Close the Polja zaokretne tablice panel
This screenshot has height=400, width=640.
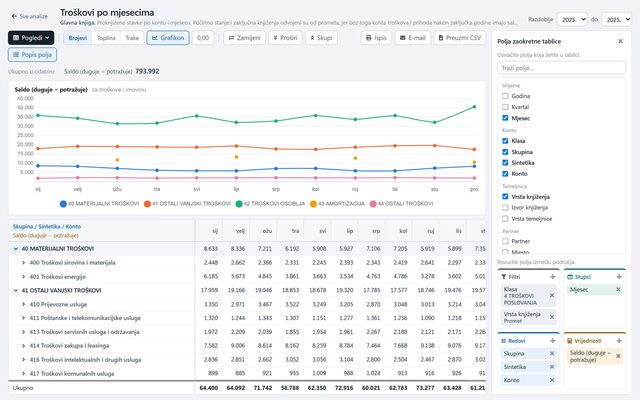click(x=620, y=41)
